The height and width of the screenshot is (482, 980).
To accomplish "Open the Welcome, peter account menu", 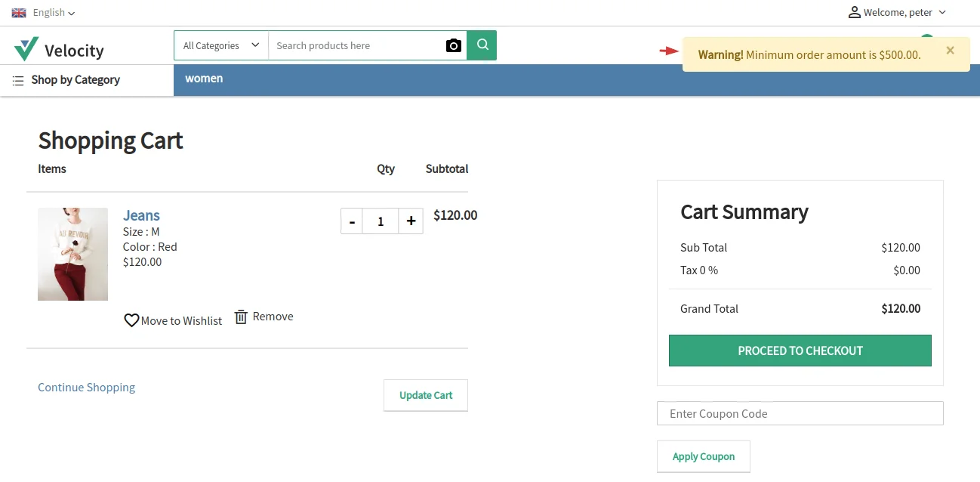I will click(904, 12).
